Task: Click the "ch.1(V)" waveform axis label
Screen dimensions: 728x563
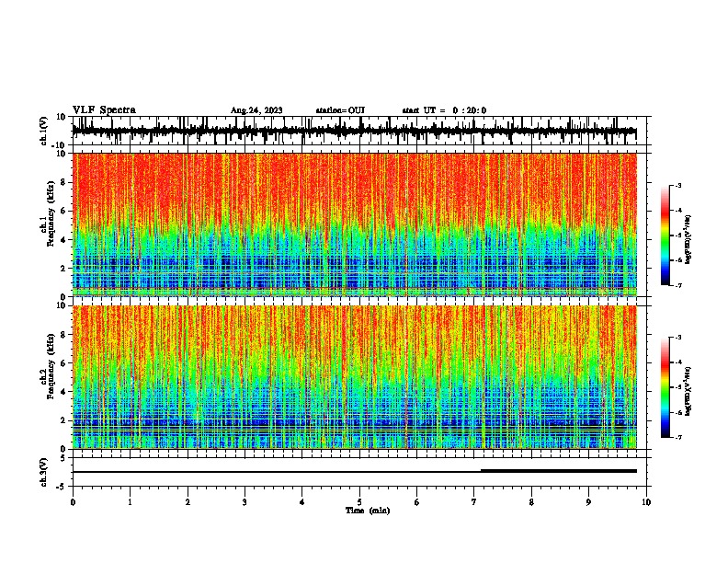Action: pyautogui.click(x=44, y=131)
